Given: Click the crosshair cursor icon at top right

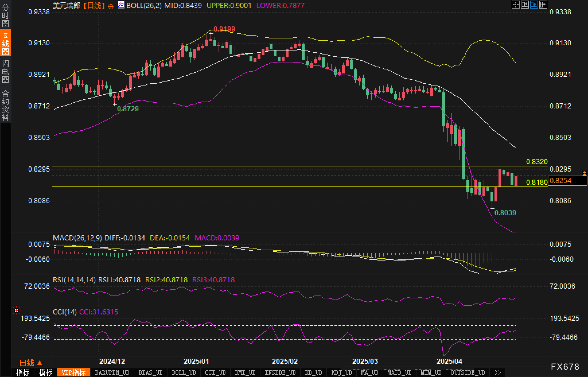Looking at the screenshot, I should pos(515,5).
